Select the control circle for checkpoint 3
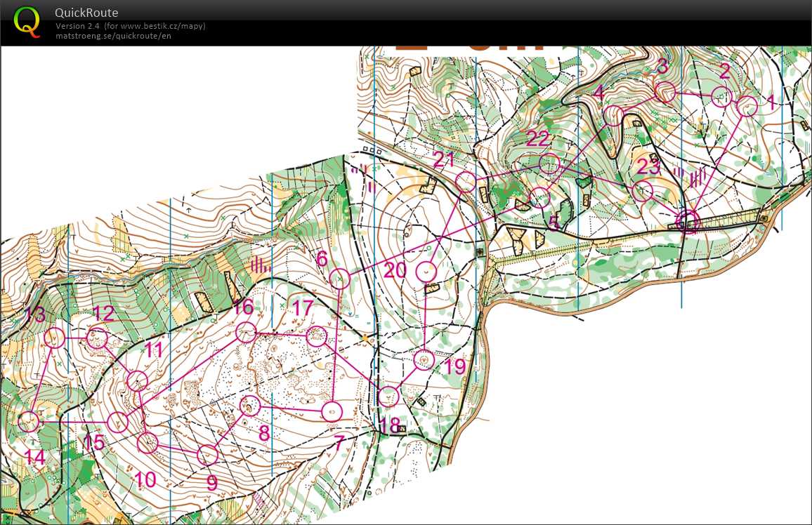The width and height of the screenshot is (812, 525). tap(665, 91)
